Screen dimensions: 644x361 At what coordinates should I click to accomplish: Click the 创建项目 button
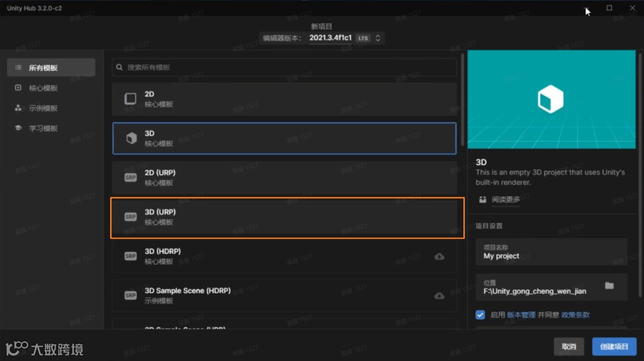(x=614, y=347)
